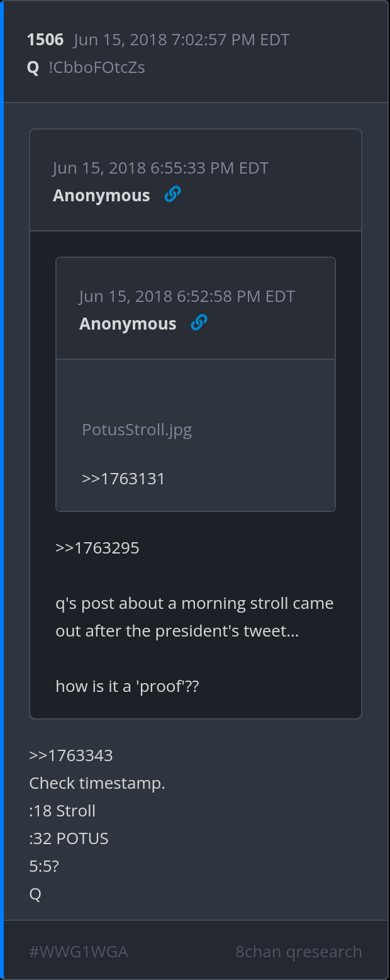Click the 7:02:57 PM EDT timestamp
The image size is (390, 980).
pyautogui.click(x=181, y=40)
